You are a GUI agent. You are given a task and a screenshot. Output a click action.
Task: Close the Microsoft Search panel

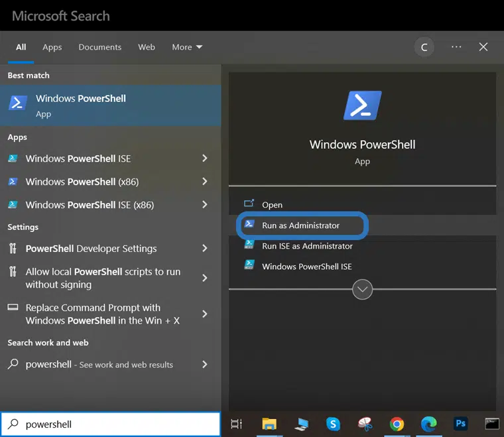483,47
